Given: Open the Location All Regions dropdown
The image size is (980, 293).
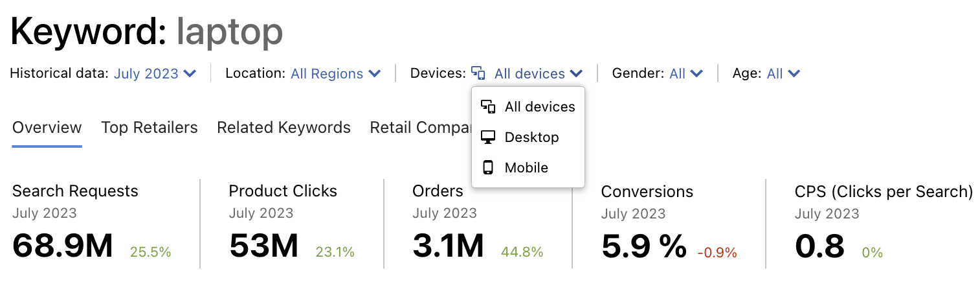Looking at the screenshot, I should (335, 74).
